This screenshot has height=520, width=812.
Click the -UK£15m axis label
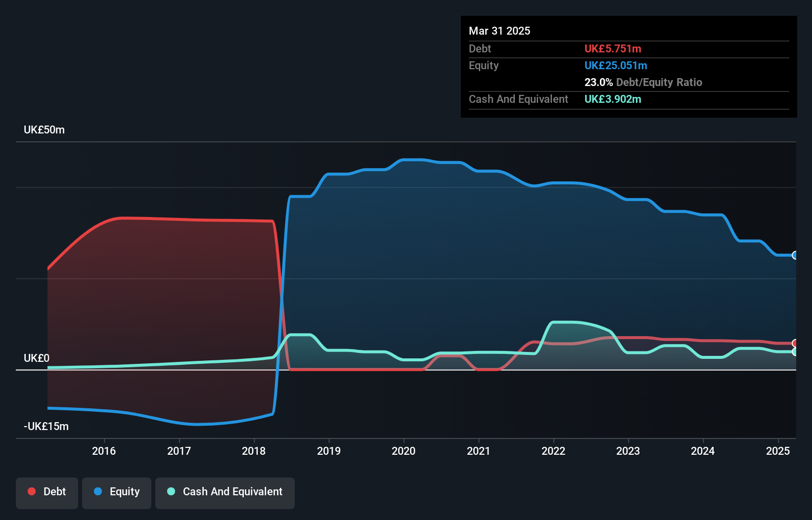click(45, 426)
